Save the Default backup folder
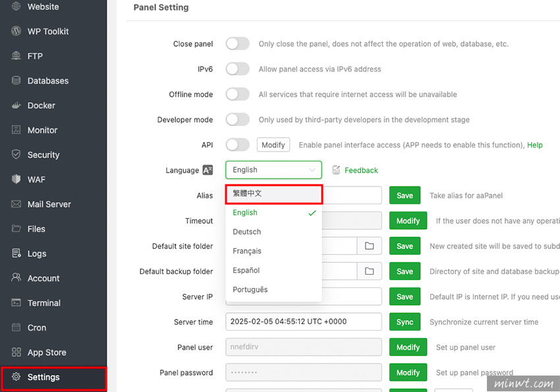The height and width of the screenshot is (392, 560). click(x=405, y=271)
